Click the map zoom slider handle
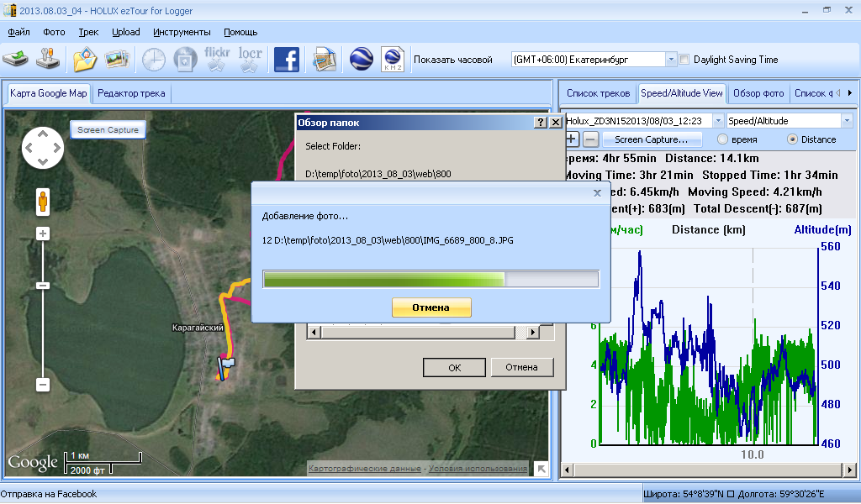Screen dimensions: 861x504 coord(43,286)
